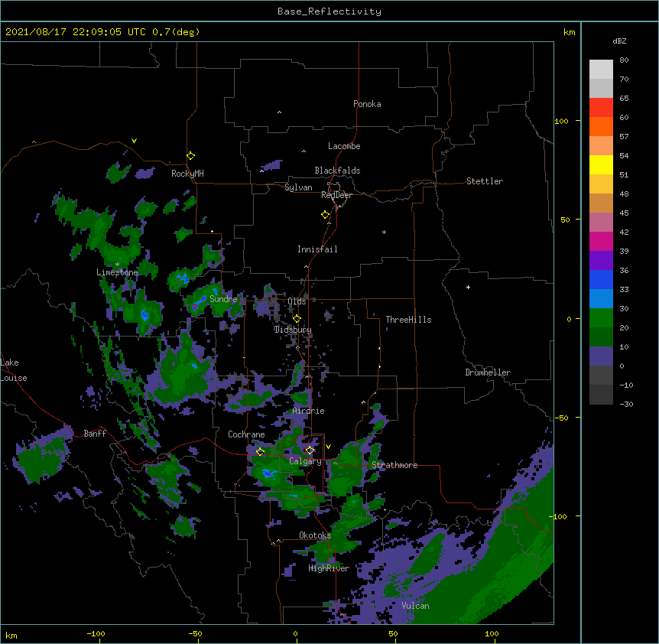Click the yellow V marker east of Calgary

328,447
